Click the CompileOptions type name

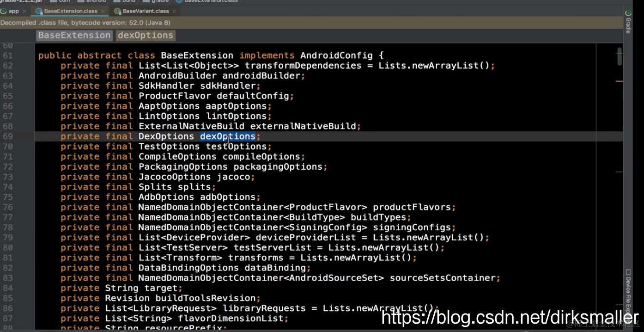click(177, 157)
